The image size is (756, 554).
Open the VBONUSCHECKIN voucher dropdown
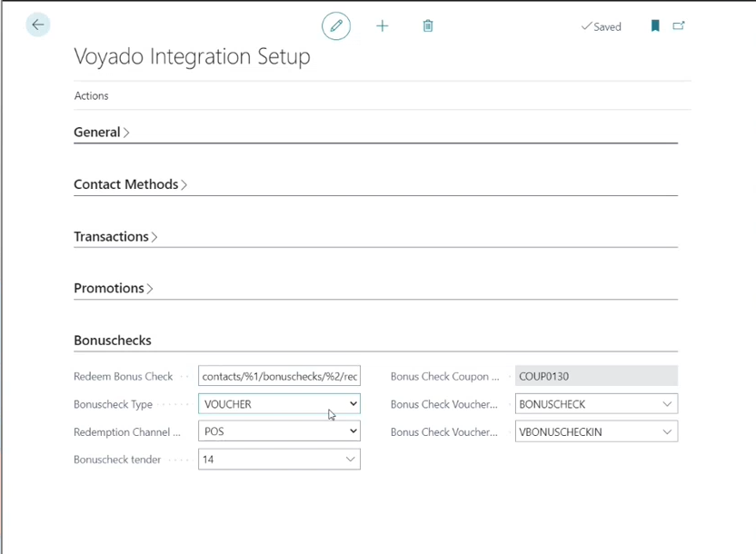coord(596,431)
